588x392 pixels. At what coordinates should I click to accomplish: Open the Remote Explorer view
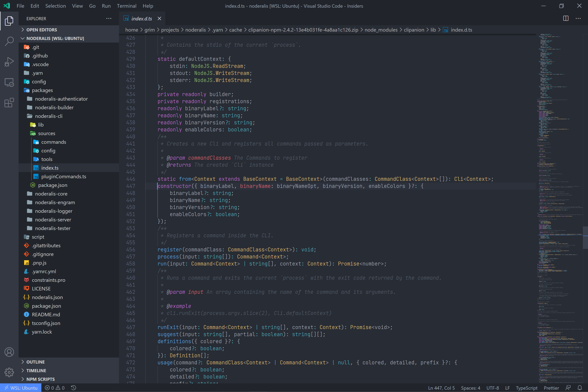(9, 82)
